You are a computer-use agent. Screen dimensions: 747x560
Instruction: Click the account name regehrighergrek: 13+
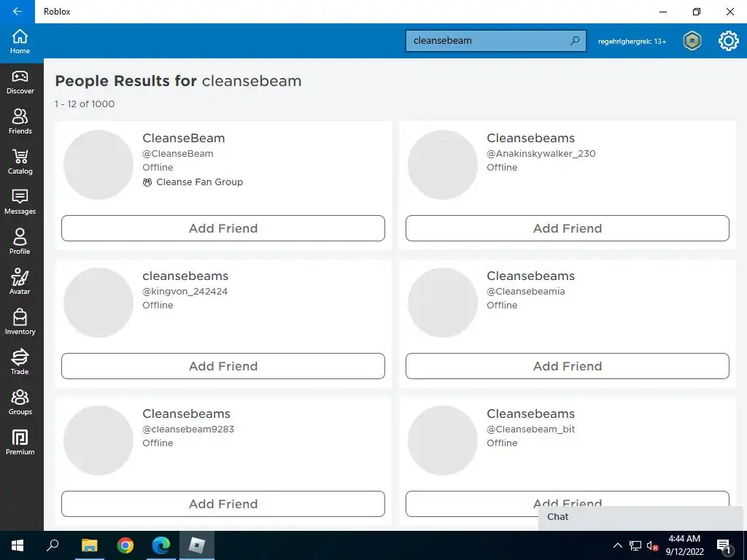pos(632,42)
